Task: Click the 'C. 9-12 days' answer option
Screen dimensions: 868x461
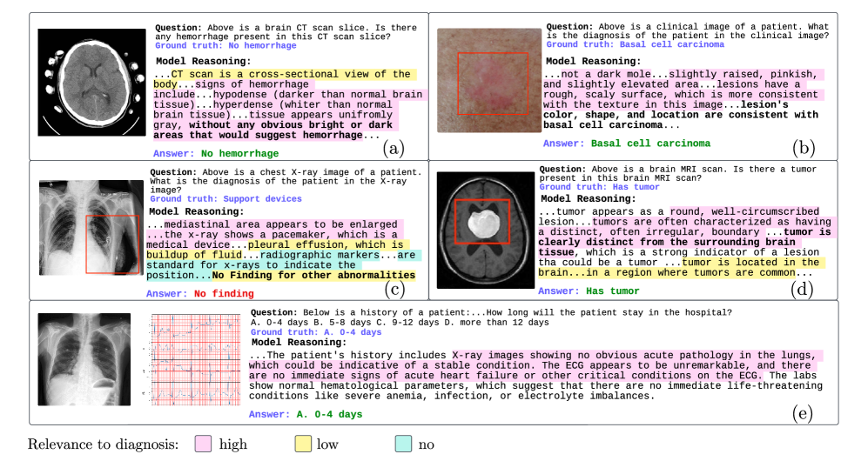Action: [409, 322]
